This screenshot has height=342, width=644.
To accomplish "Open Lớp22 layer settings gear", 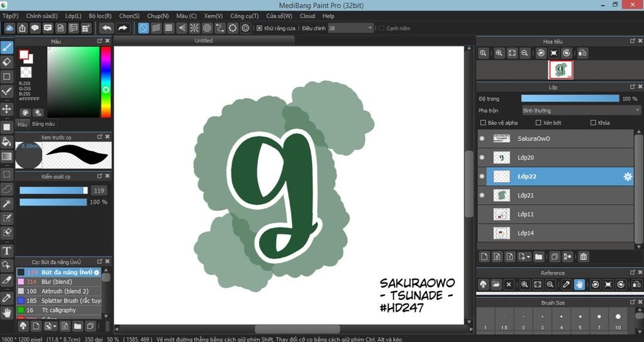I will point(628,177).
